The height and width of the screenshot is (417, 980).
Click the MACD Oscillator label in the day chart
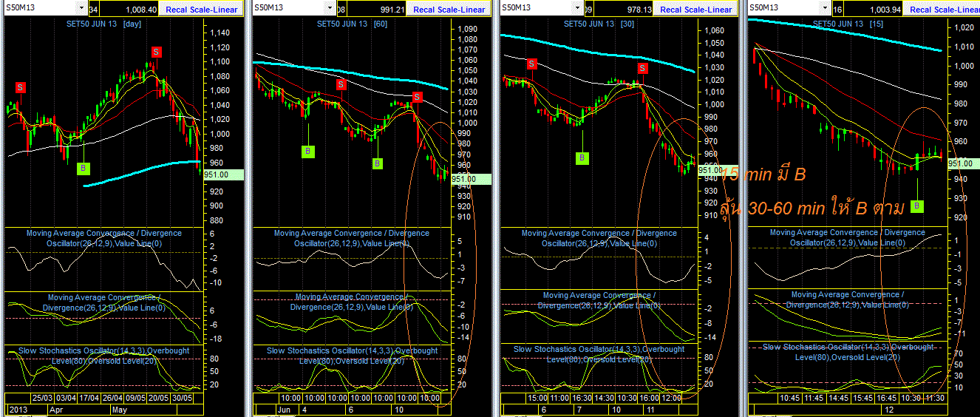(103, 238)
